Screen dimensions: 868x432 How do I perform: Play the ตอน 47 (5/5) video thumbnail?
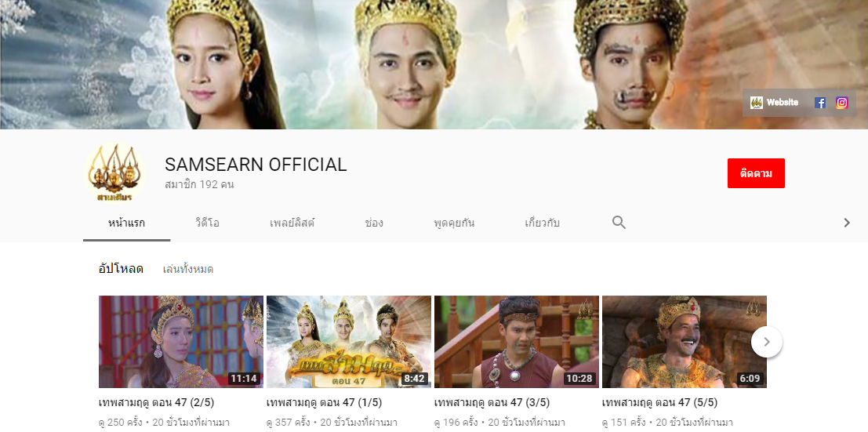pyautogui.click(x=684, y=342)
